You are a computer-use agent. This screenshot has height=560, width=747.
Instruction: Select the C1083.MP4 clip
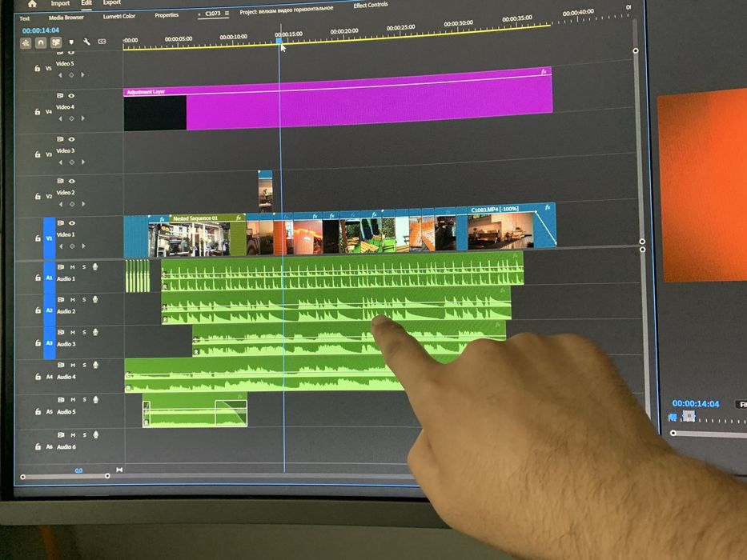tap(511, 226)
